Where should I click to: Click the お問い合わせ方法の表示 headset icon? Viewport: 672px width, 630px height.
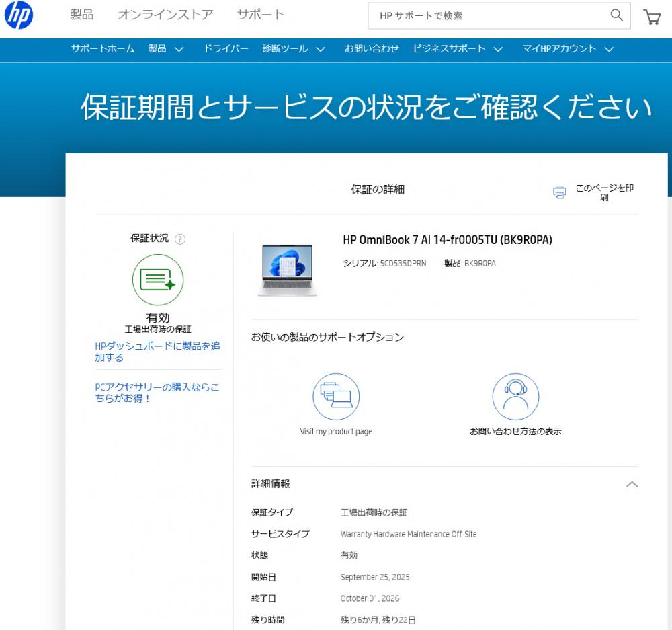tap(515, 396)
